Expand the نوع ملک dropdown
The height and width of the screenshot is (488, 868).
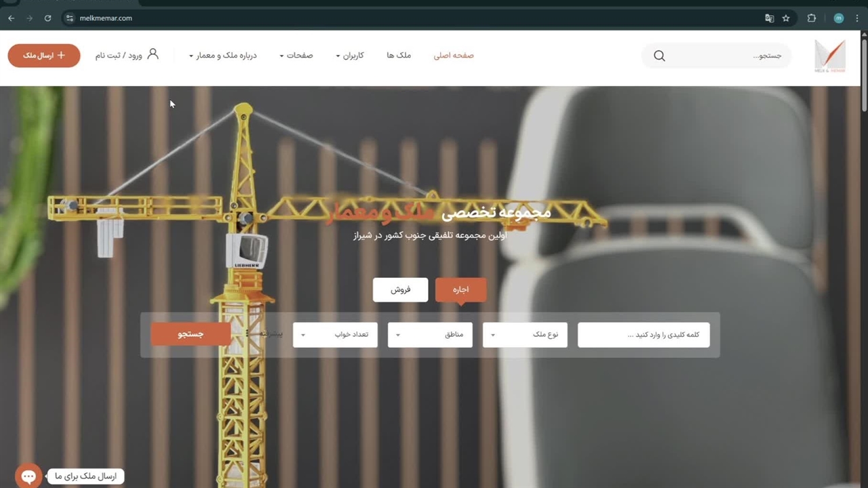525,335
